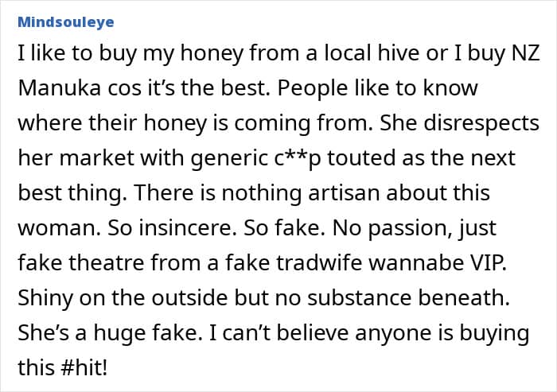The width and height of the screenshot is (557, 392).
Task: Click the word "Manuka" in the comment
Action: tap(60, 88)
